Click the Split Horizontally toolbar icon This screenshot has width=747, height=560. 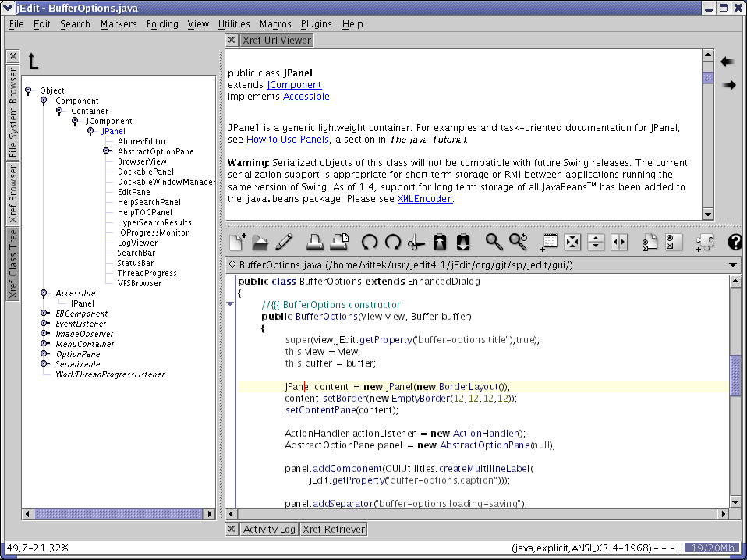click(x=596, y=242)
